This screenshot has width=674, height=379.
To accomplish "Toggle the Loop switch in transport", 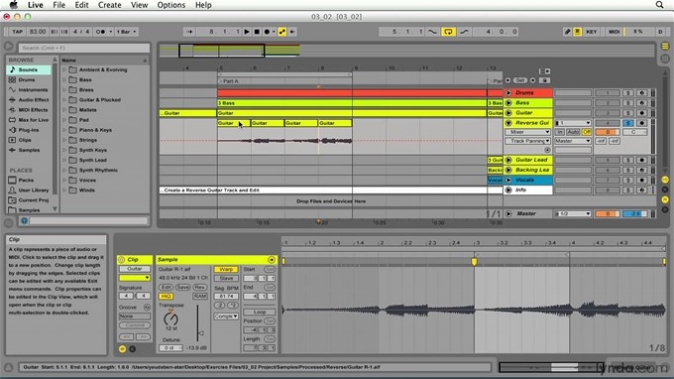I will click(x=448, y=32).
